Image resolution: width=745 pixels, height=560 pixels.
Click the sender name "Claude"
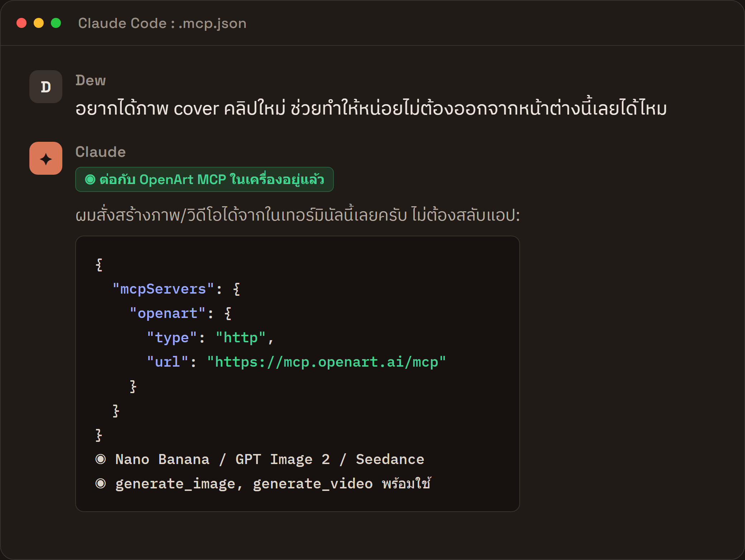101,152
